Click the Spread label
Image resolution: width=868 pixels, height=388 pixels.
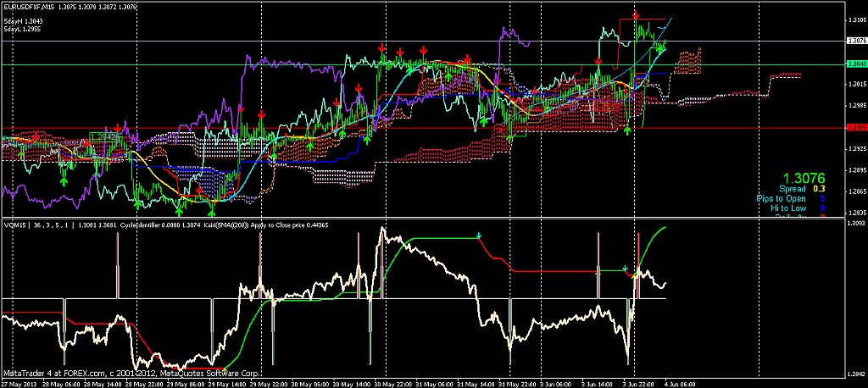pos(793,189)
